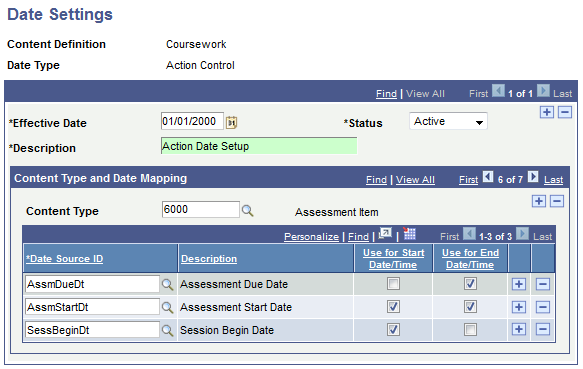Sort by Description column header

(209, 259)
